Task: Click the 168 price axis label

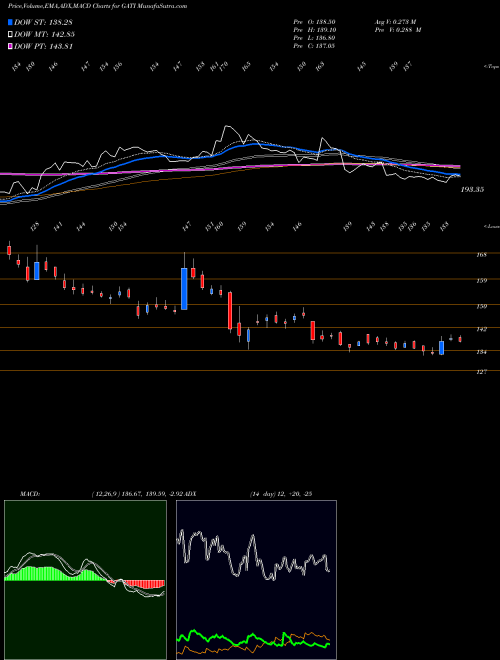Action: (482, 255)
